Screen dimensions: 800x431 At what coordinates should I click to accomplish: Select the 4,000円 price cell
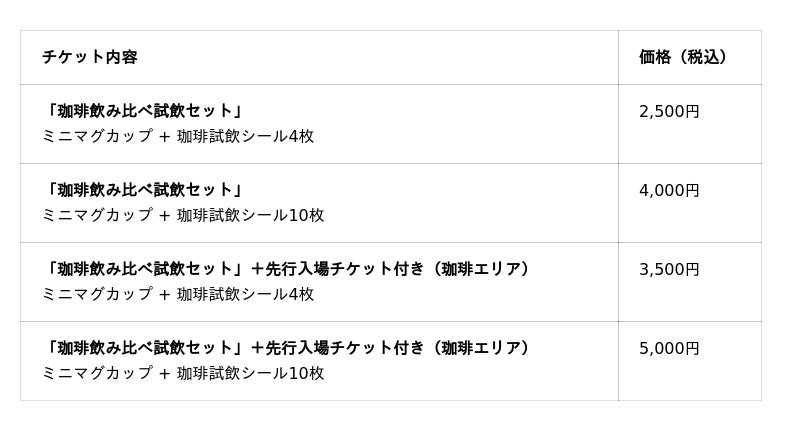tap(669, 190)
